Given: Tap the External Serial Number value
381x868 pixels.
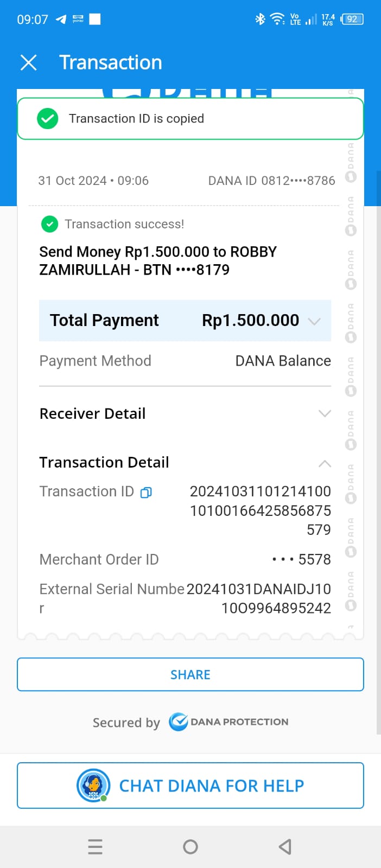Looking at the screenshot, I should tap(259, 598).
